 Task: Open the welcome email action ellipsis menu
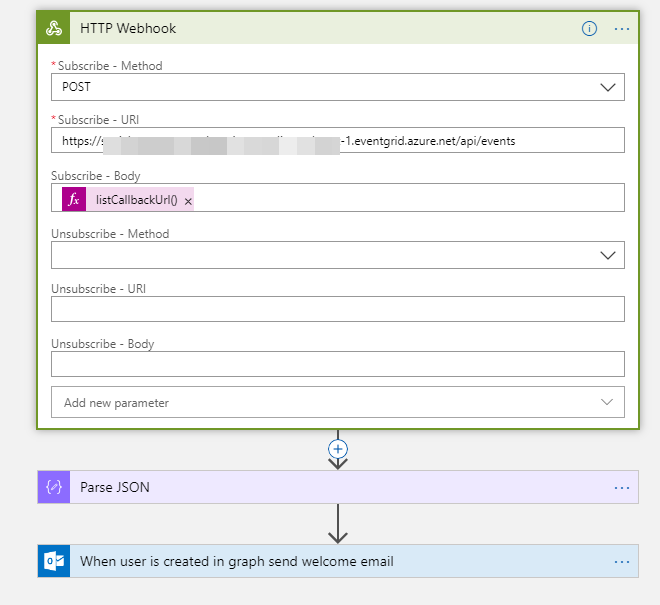click(622, 562)
